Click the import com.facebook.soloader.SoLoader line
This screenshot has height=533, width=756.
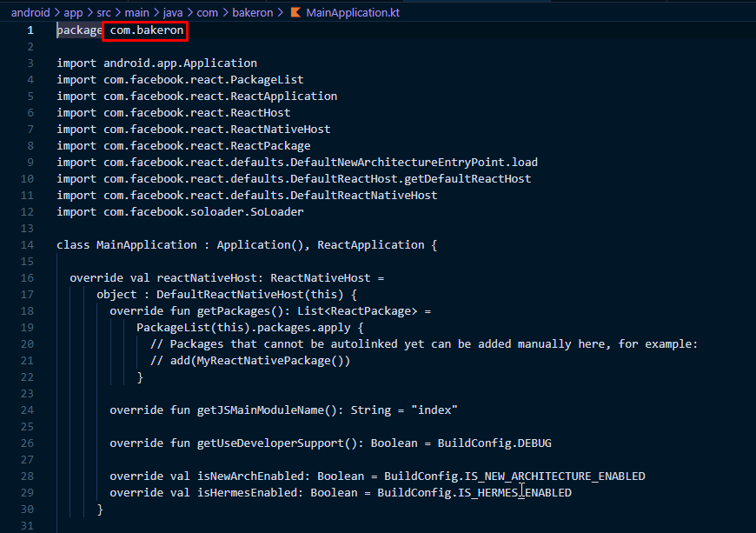point(180,212)
